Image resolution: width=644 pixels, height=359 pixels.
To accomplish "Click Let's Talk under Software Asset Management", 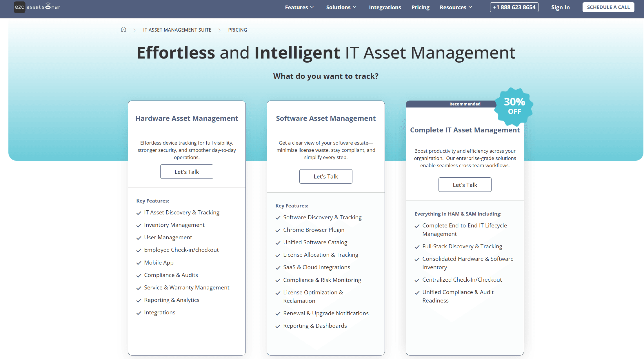I will point(326,176).
